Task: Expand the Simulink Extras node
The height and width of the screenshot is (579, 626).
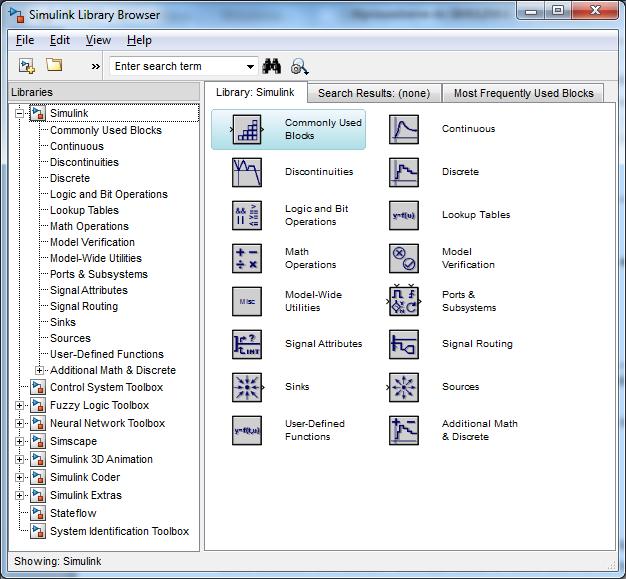Action: [x=19, y=496]
